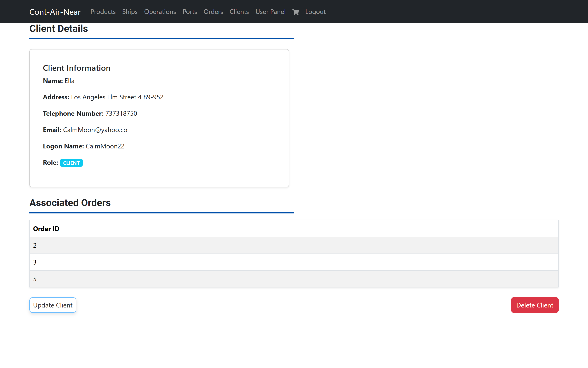Open the User Panel
The width and height of the screenshot is (588, 368).
[271, 12]
